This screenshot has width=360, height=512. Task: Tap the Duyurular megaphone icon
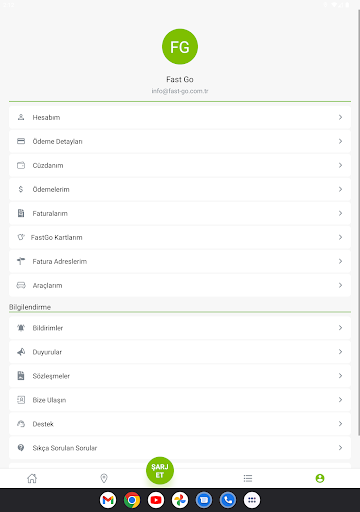[21, 352]
